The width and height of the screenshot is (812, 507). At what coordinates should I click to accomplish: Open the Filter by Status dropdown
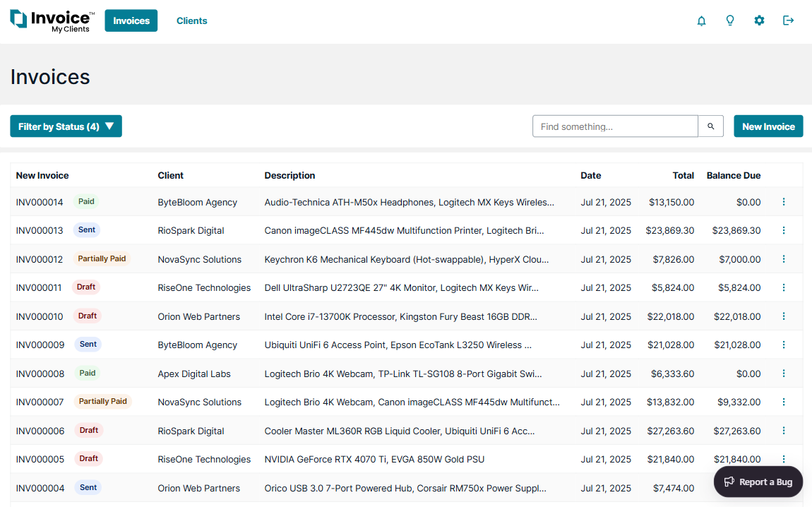pos(66,126)
